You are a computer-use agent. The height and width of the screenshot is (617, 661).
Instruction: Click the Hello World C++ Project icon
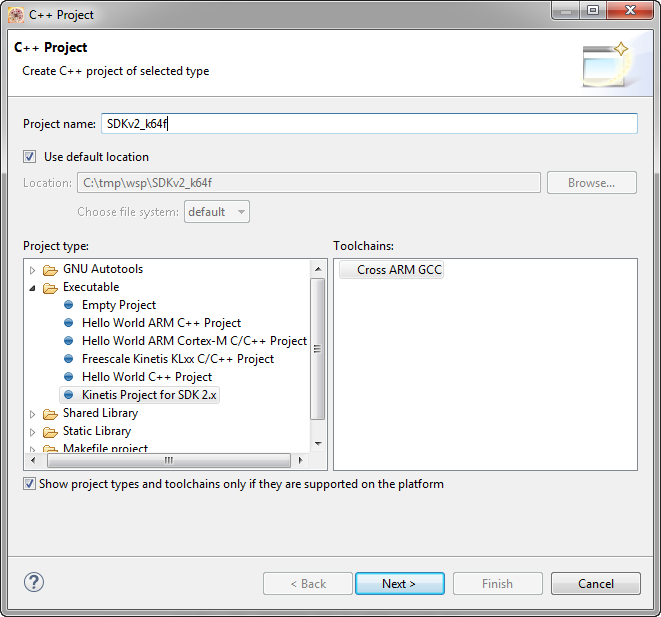tap(69, 377)
